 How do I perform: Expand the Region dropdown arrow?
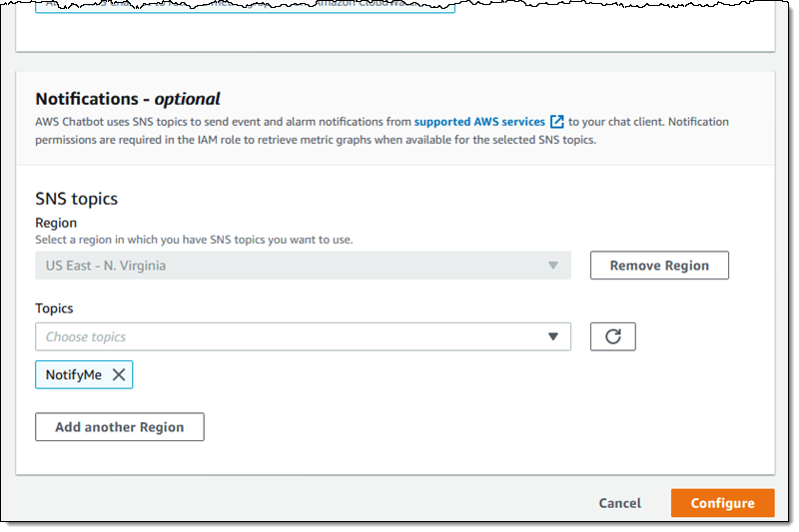553,266
